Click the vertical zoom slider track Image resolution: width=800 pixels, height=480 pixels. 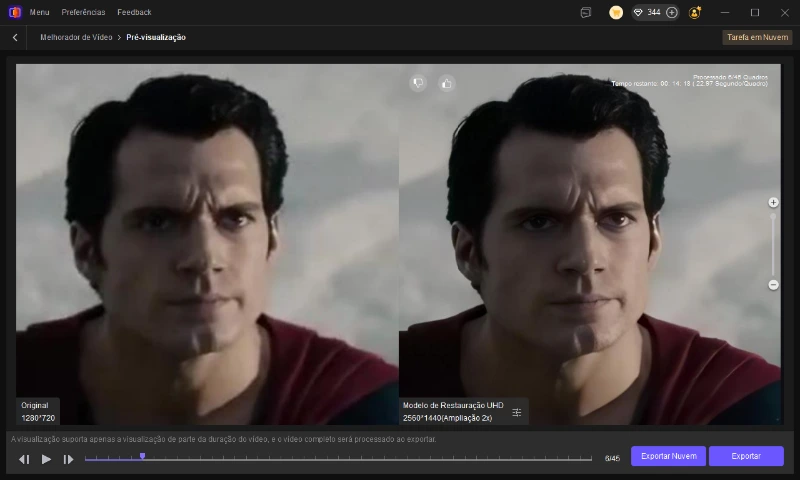click(773, 244)
